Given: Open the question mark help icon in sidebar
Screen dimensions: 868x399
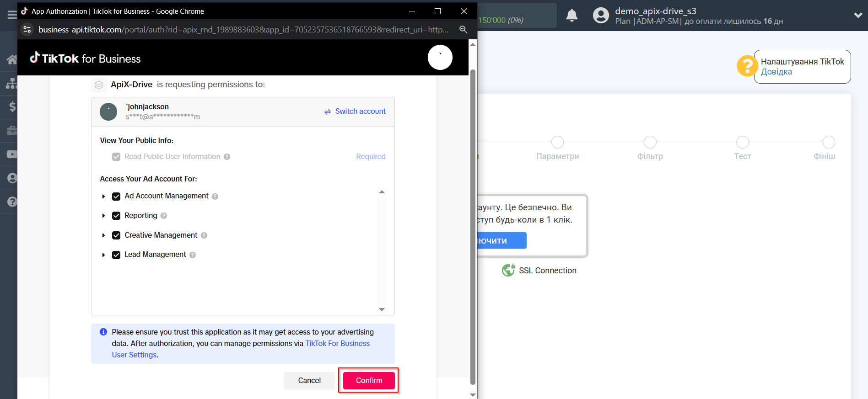Looking at the screenshot, I should pos(13,202).
